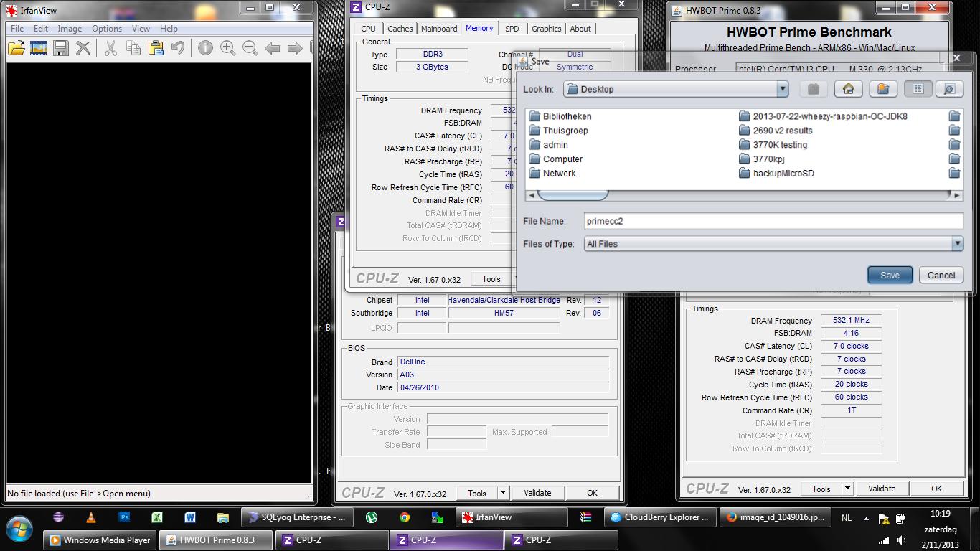Click Validate in mainboard CPU-Z window
Viewport: 980px width, 551px height.
[x=537, y=493]
